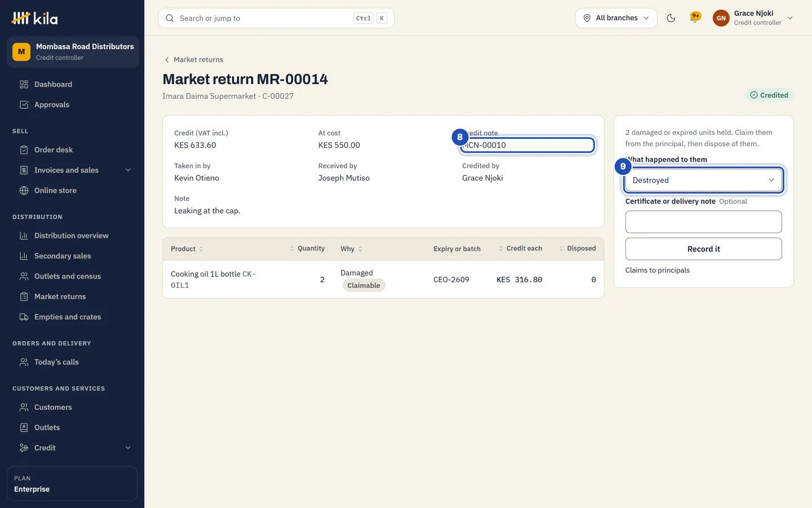The width and height of the screenshot is (812, 508).
Task: Click the Customers people icon
Action: [24, 408]
